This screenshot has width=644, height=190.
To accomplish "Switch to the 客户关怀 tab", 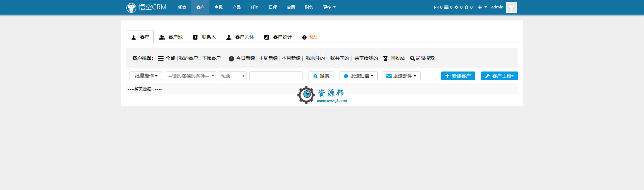I will pos(240,37).
